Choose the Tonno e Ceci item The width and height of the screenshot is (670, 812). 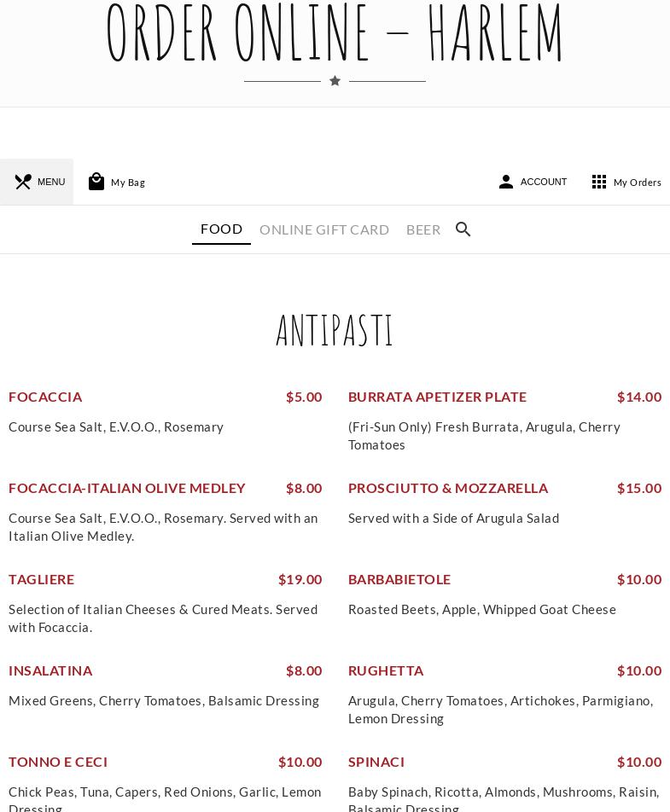point(58,762)
